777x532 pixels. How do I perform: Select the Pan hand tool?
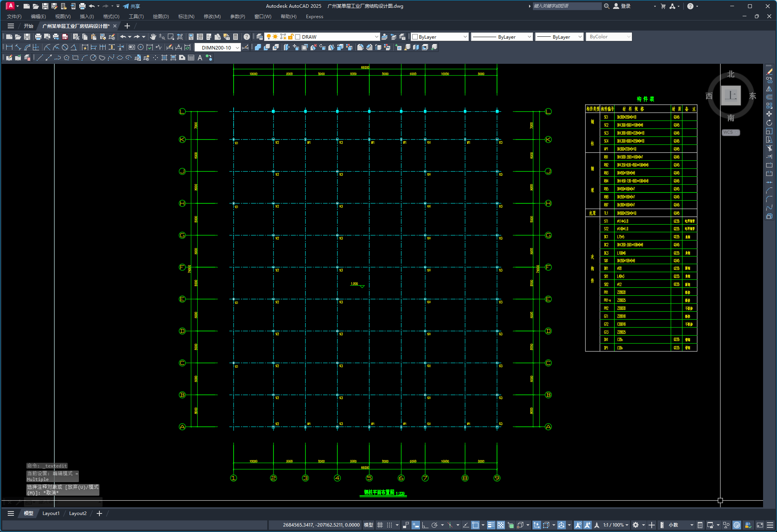[x=153, y=37]
